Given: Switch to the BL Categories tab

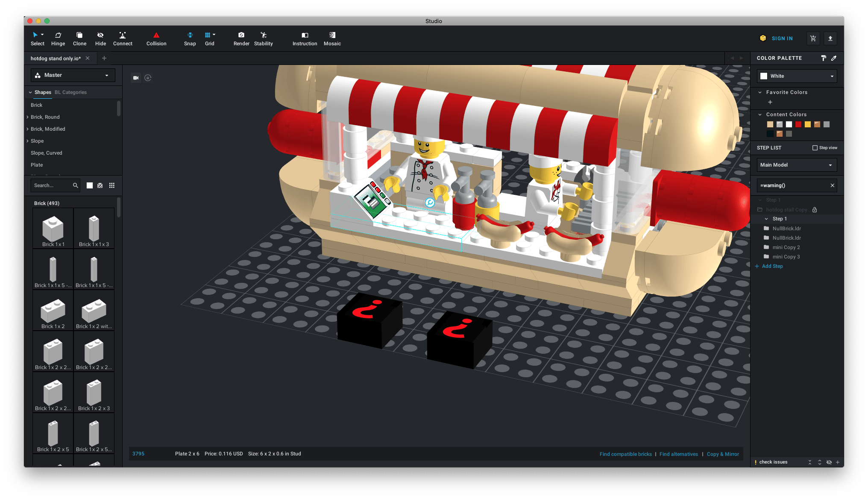Looking at the screenshot, I should pos(70,92).
